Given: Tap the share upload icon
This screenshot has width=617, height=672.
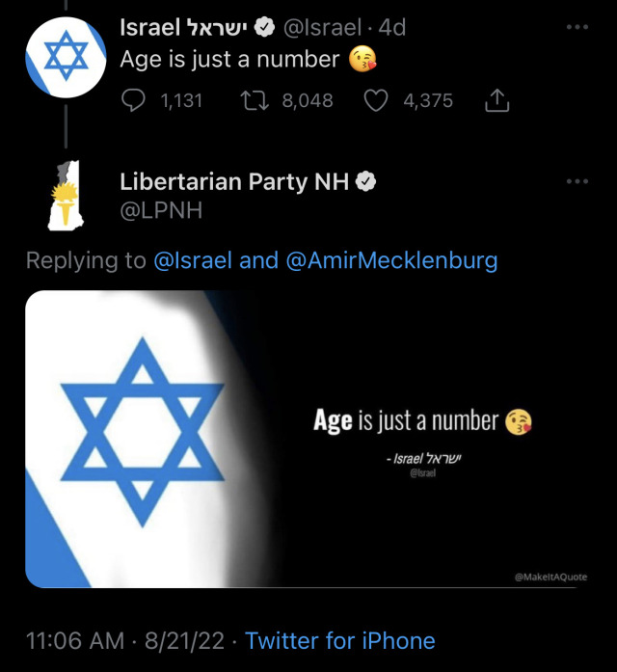Looking at the screenshot, I should [x=496, y=99].
